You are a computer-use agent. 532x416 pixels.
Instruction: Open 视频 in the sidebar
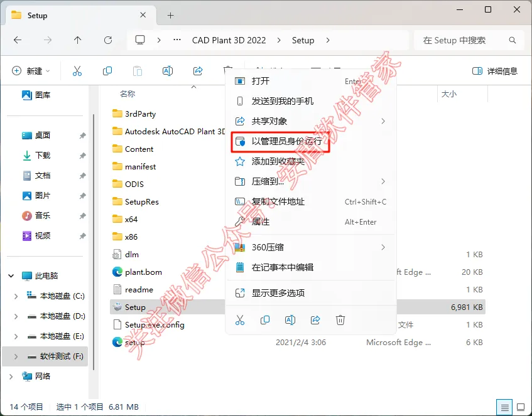[x=36, y=236]
